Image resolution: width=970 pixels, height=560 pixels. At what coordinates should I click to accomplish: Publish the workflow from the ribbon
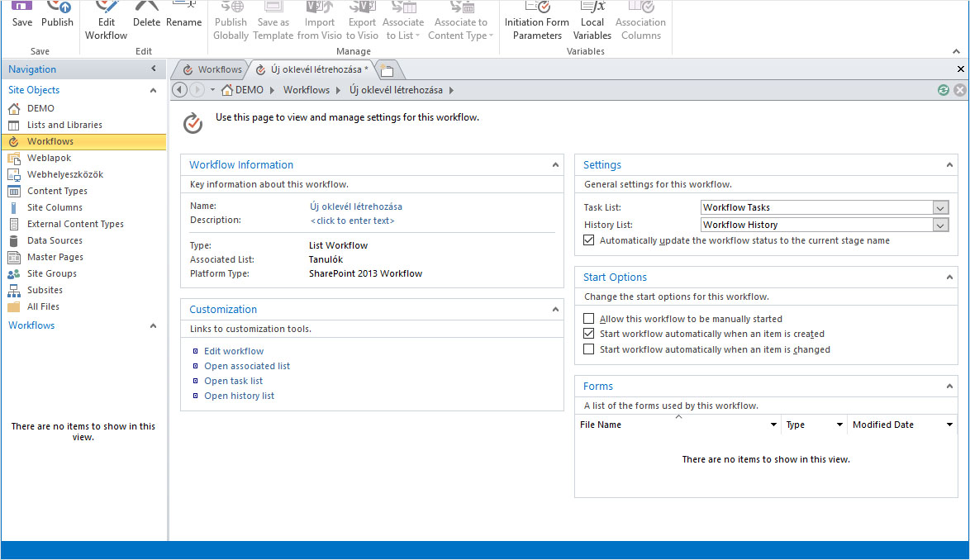57,15
